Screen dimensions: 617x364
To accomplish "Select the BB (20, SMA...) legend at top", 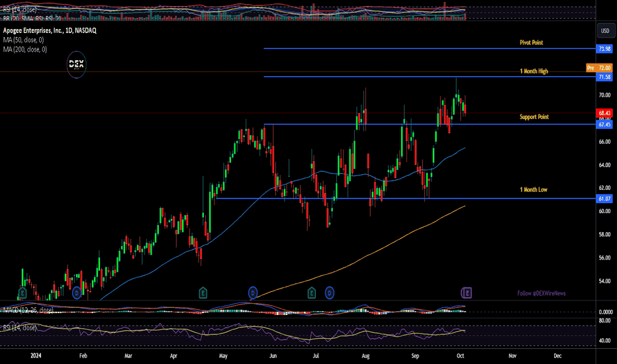I will 32,18.
